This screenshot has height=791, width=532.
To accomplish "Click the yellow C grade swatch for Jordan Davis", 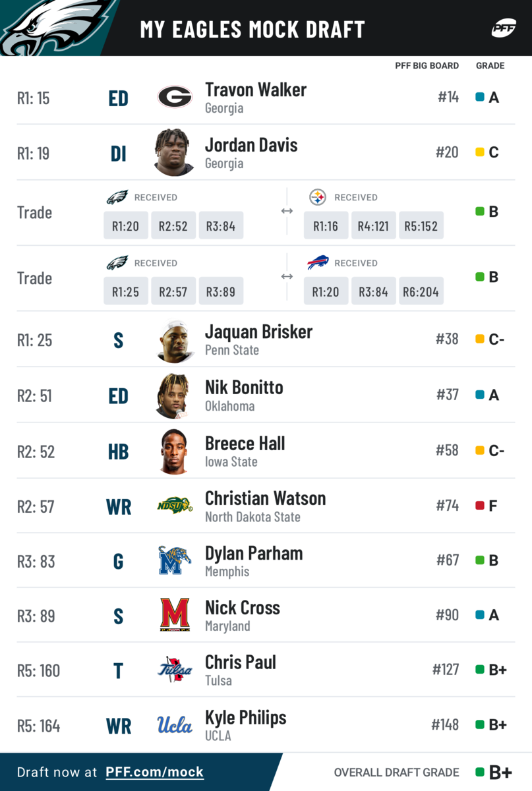I will click(x=480, y=152).
